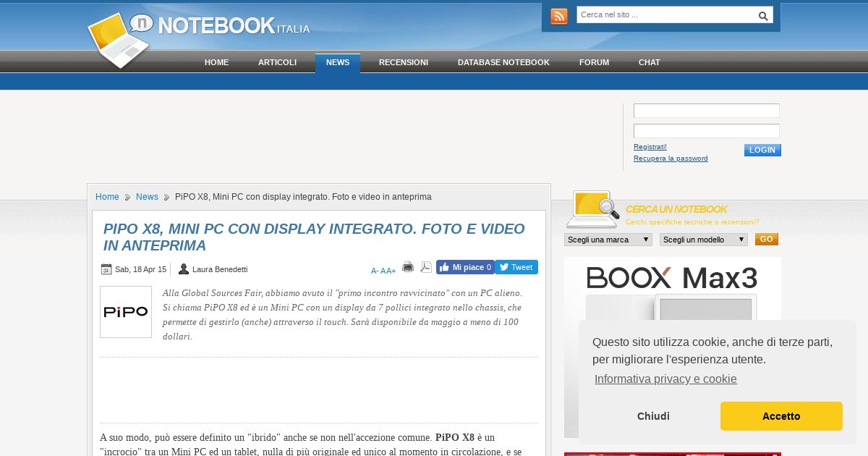Go to Home in the breadcrumb
868x456 pixels.
(107, 197)
